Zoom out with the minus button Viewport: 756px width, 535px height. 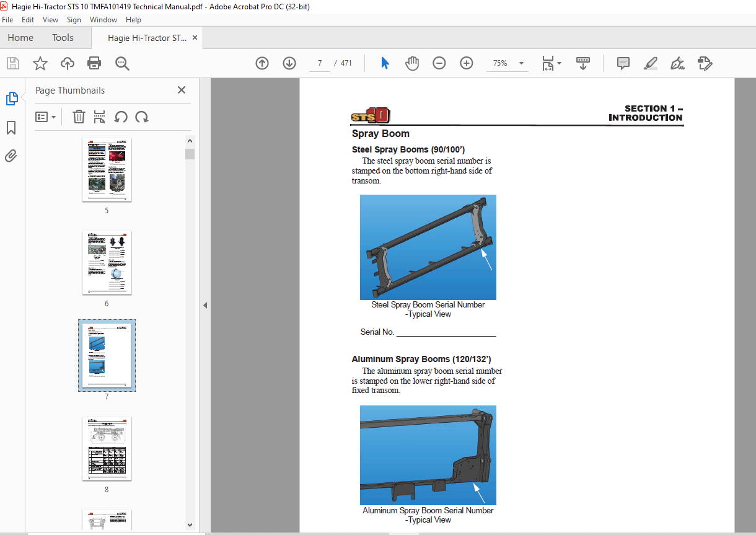coord(439,63)
